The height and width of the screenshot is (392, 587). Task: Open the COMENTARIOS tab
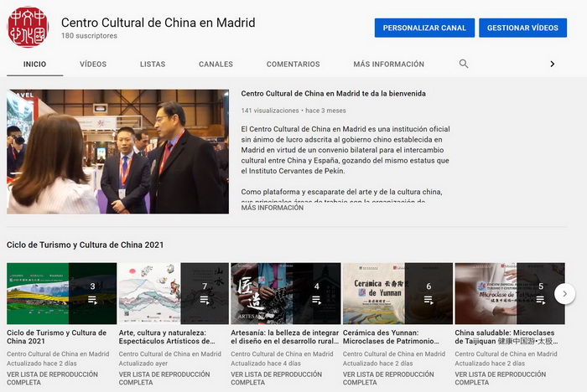click(293, 64)
